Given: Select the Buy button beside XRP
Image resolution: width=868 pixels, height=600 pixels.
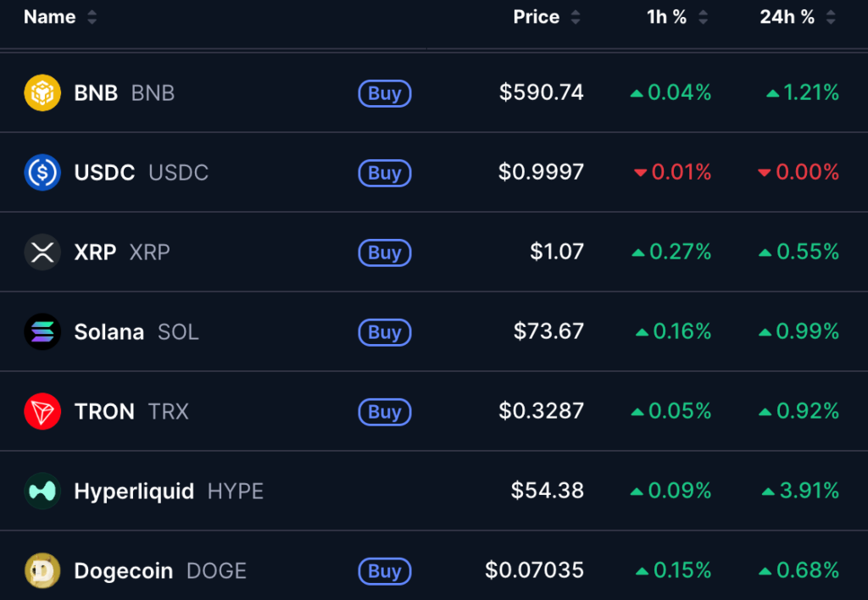Looking at the screenshot, I should point(385,253).
